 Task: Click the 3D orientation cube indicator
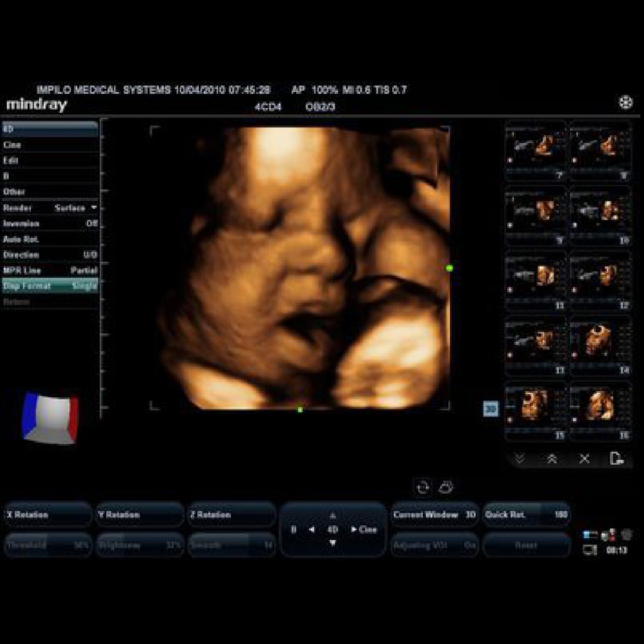pyautogui.click(x=50, y=418)
